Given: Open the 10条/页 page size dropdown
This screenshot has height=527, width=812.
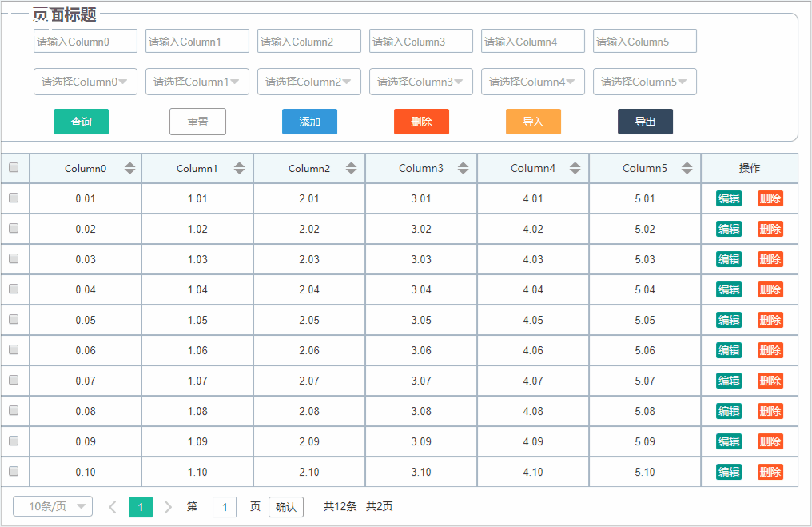Looking at the screenshot, I should 53,506.
